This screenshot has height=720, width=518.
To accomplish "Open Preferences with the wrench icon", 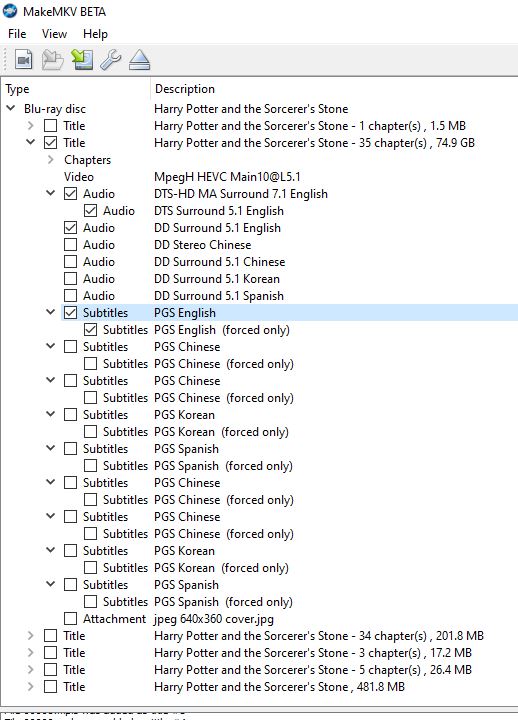I will (x=110, y=60).
